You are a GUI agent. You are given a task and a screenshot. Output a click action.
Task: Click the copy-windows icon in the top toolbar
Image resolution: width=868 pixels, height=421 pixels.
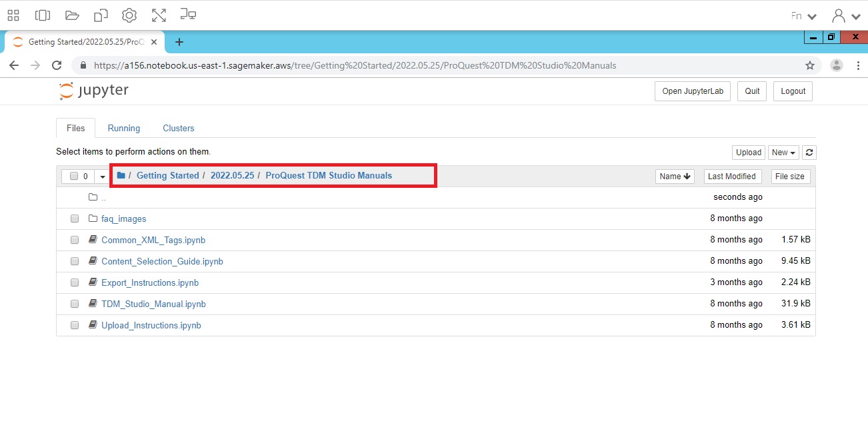(x=101, y=15)
